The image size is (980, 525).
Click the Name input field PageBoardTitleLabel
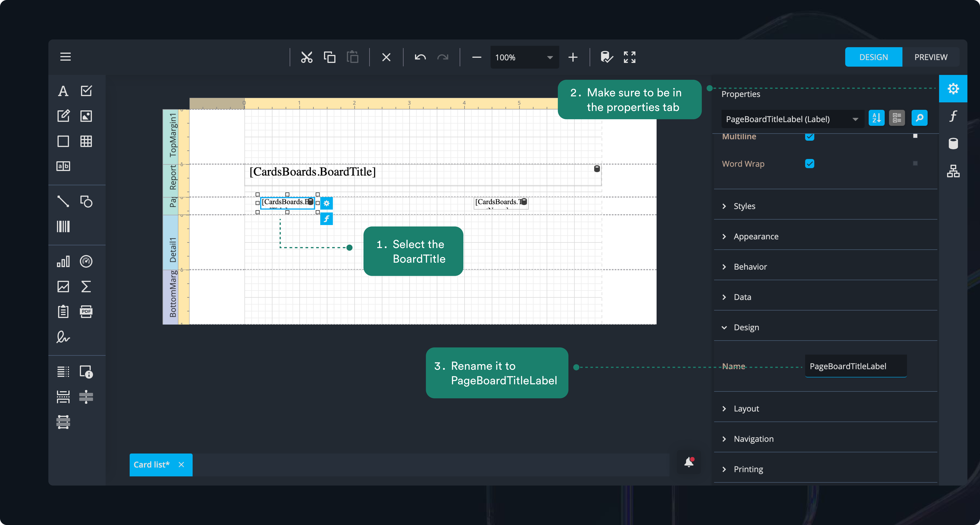[x=856, y=366]
